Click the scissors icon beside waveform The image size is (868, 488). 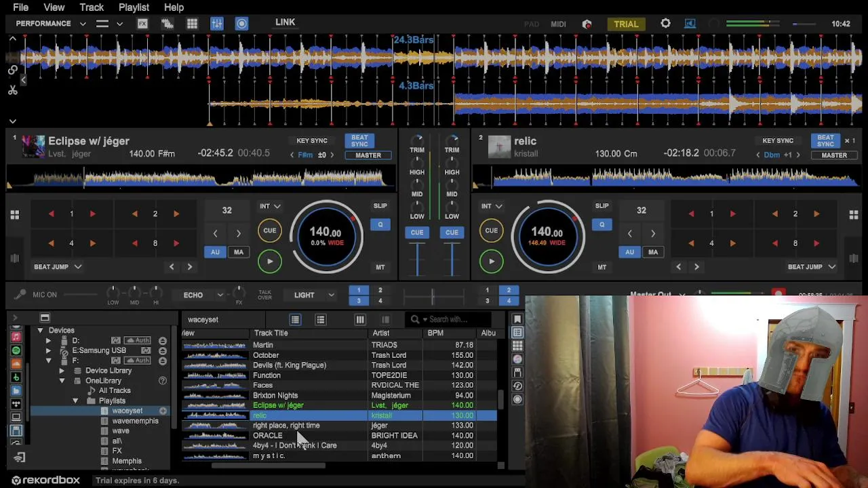[x=12, y=90]
